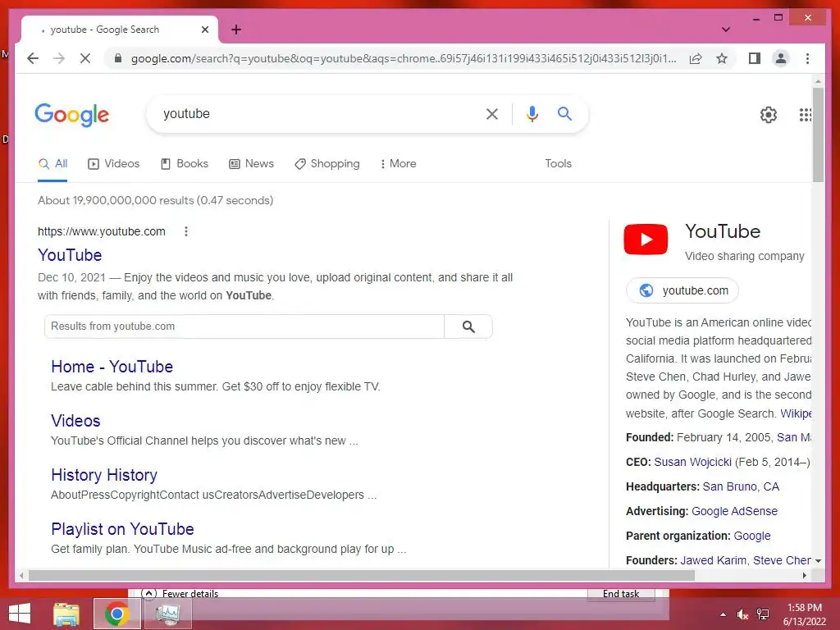The width and height of the screenshot is (840, 630).
Task: Switch to the Shopping search tab
Action: (327, 164)
